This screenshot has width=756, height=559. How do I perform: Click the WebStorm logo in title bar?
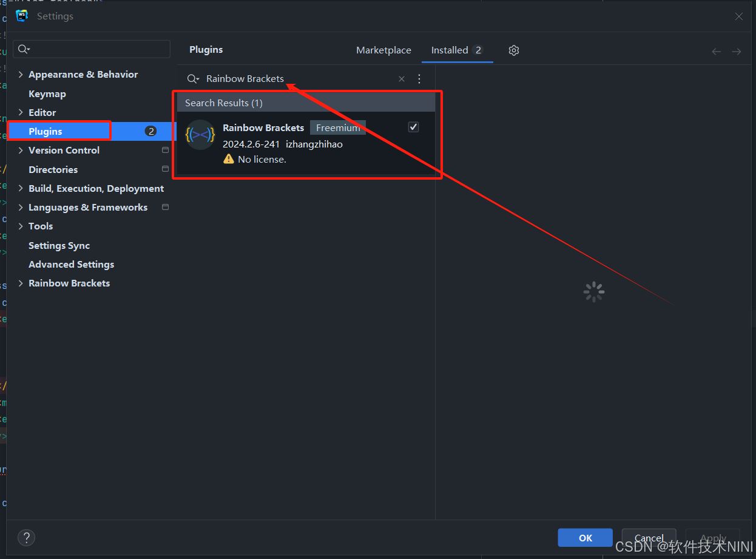tap(22, 16)
